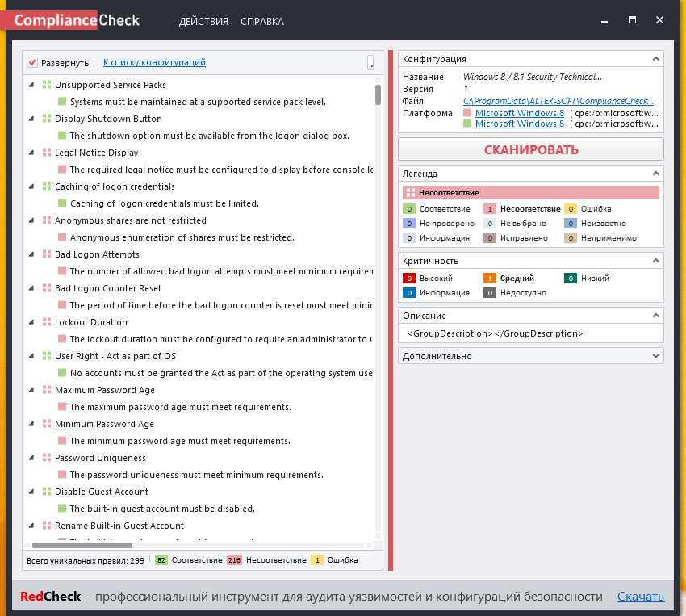Viewport: 686px width, 616px height.
Task: Open the Microsoft Windows 8 link with red marker
Action: [519, 113]
